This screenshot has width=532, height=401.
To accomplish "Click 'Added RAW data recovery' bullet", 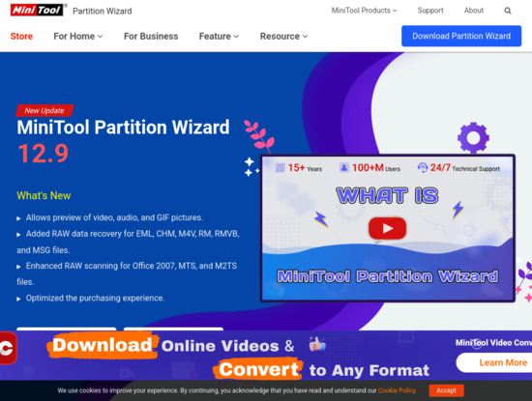I will pyautogui.click(x=129, y=242).
